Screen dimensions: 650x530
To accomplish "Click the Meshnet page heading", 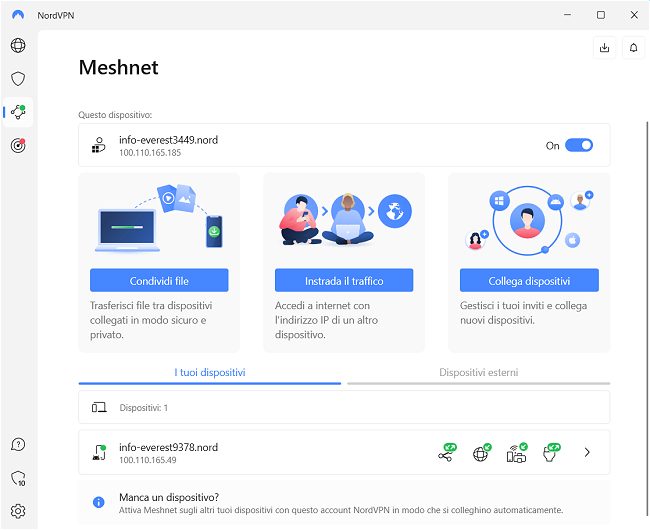I will point(119,67).
